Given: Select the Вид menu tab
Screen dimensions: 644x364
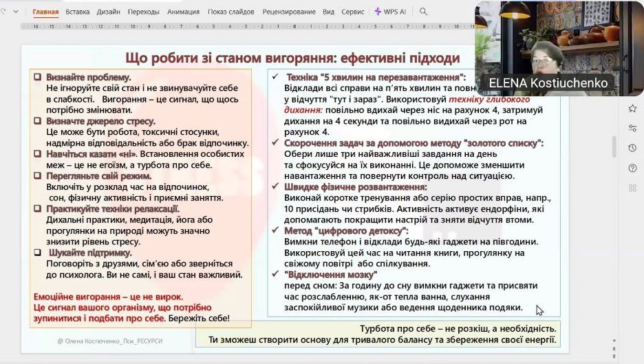Looking at the screenshot, I should 328,12.
